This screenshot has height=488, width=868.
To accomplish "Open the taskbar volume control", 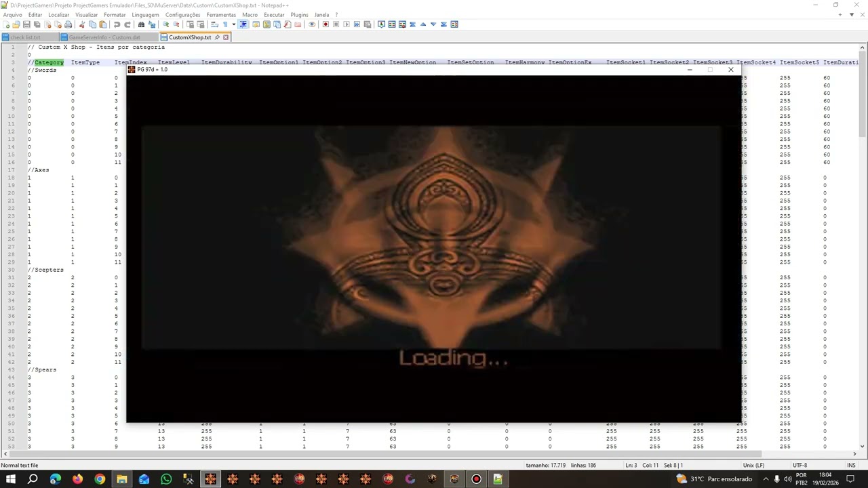I will point(788,479).
